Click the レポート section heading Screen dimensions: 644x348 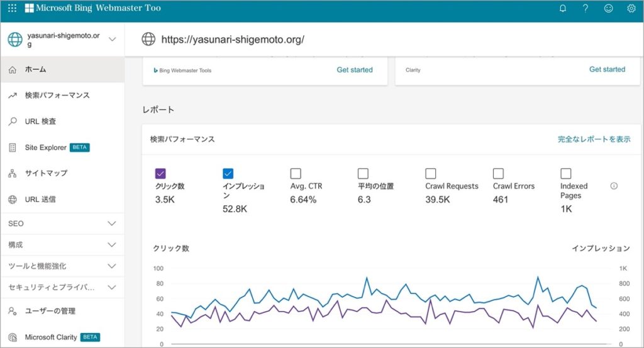coord(158,110)
